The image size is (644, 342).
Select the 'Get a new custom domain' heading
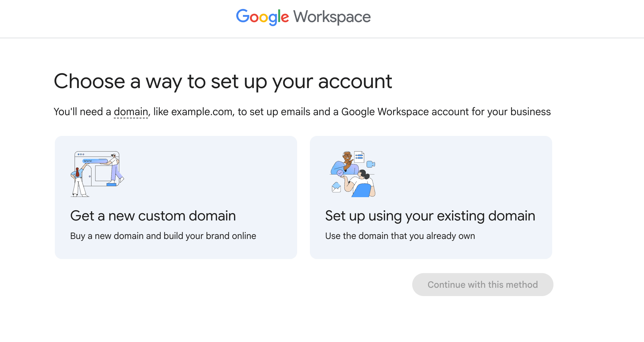point(153,216)
